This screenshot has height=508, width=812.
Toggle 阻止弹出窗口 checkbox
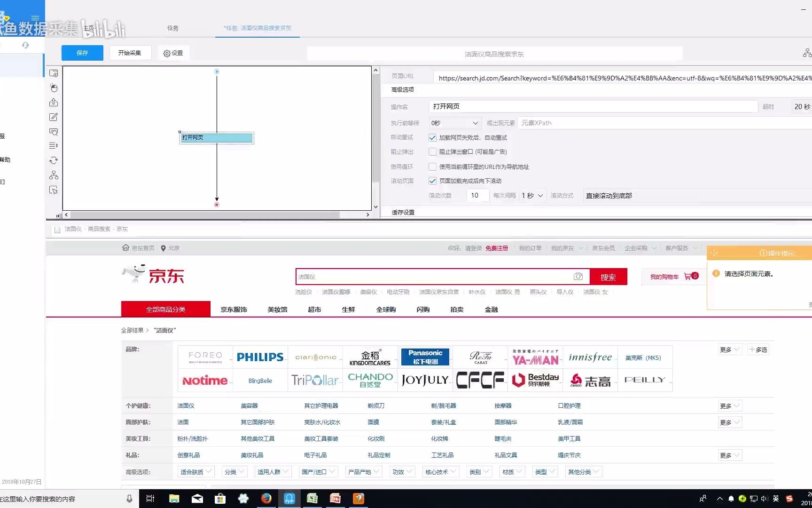click(x=432, y=152)
